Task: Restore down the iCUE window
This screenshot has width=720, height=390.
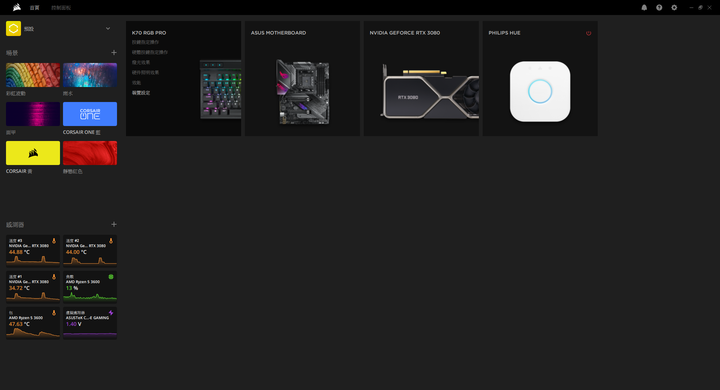Action: (700, 7)
